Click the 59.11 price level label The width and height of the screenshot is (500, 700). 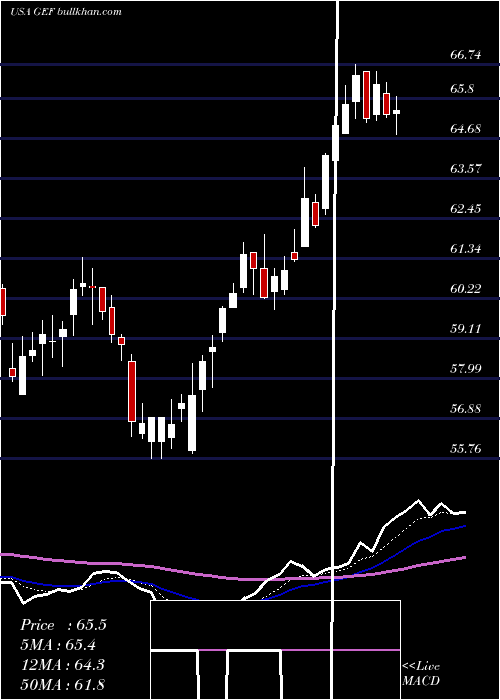[x=466, y=329]
